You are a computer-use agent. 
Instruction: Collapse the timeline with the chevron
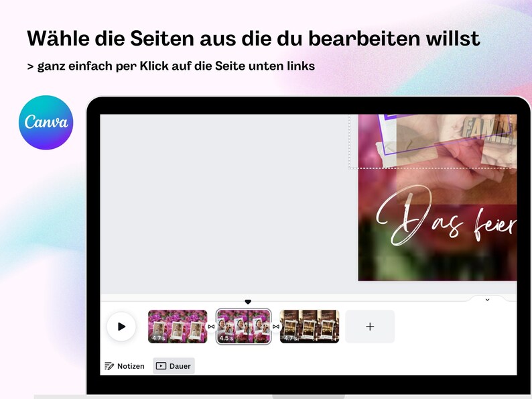487,300
